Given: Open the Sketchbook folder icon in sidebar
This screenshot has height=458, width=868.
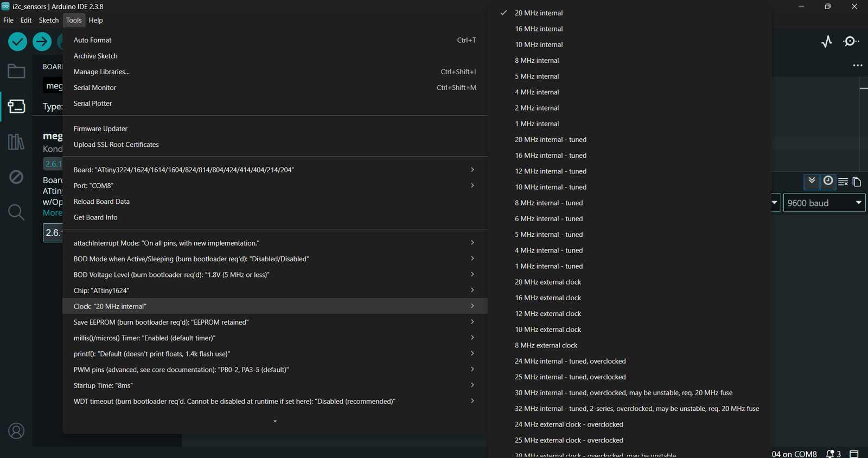Looking at the screenshot, I should 16,71.
